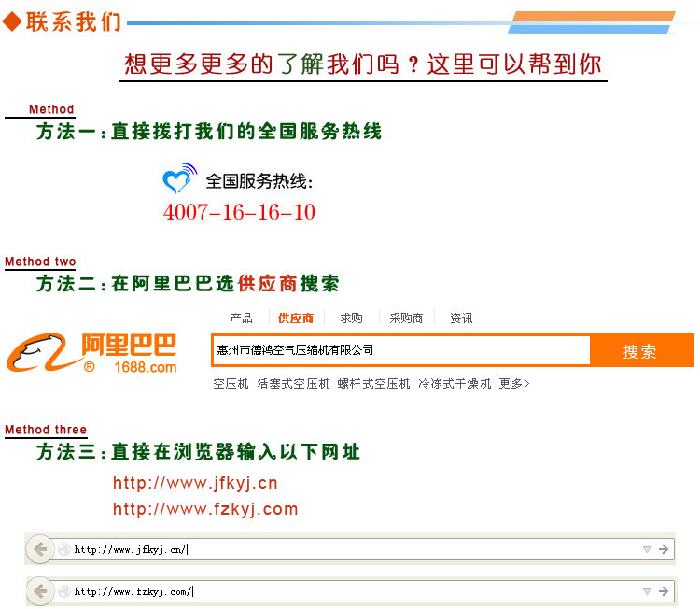
Task: Open the red http://www.jfkyj.cn link
Action: pyautogui.click(x=195, y=483)
